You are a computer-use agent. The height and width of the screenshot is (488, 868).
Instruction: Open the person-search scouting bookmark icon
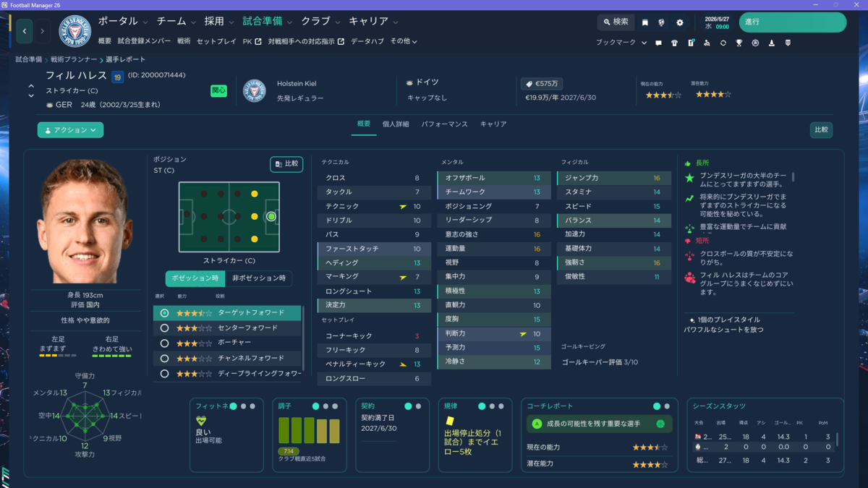click(x=707, y=43)
